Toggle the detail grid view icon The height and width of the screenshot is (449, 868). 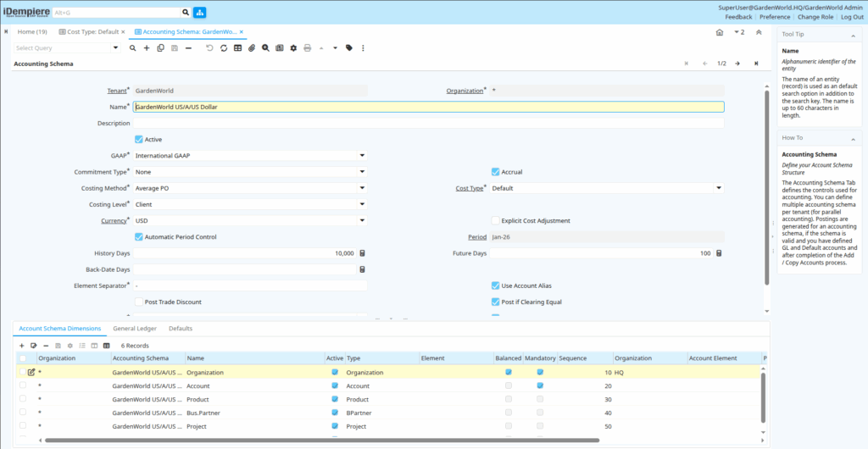pyautogui.click(x=106, y=346)
